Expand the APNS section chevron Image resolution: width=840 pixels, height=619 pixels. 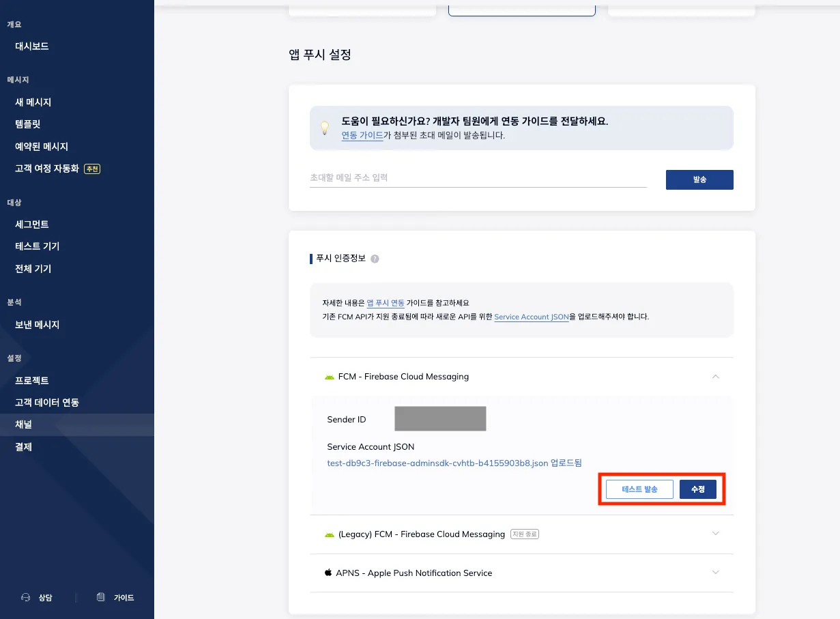click(x=715, y=573)
